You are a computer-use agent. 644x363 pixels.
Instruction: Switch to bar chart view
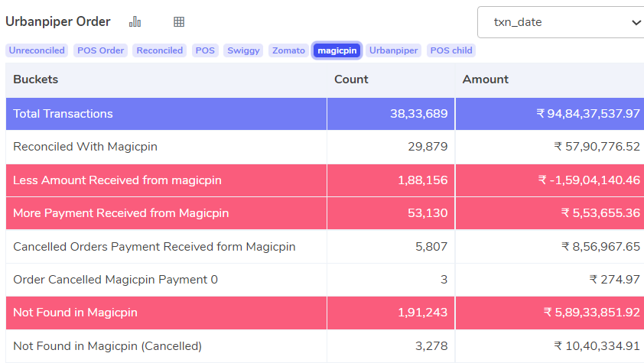(135, 21)
